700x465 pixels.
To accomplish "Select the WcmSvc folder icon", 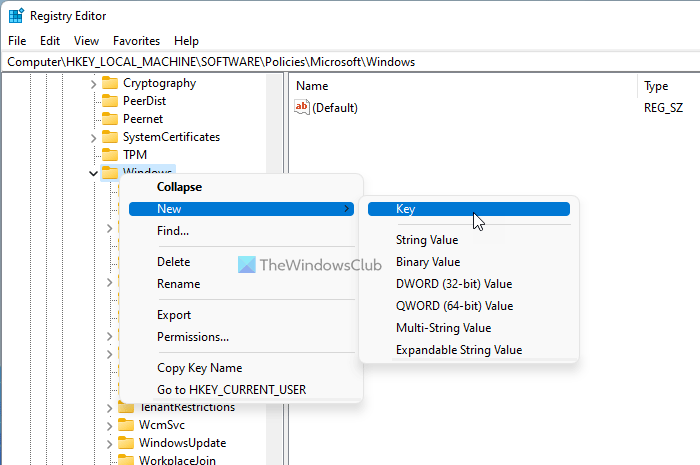I will click(x=126, y=425).
